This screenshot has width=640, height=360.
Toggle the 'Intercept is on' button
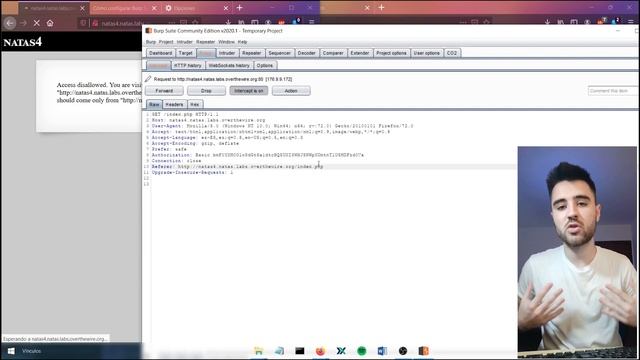click(x=249, y=91)
